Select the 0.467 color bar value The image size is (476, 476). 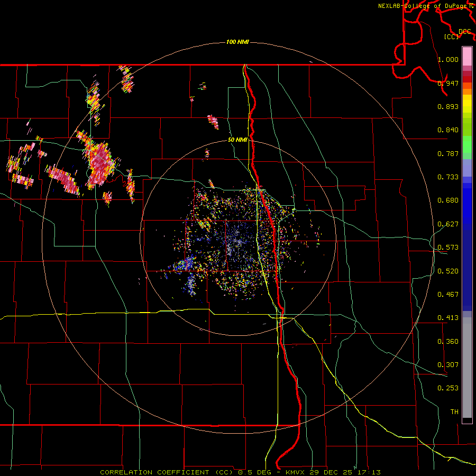click(x=448, y=295)
